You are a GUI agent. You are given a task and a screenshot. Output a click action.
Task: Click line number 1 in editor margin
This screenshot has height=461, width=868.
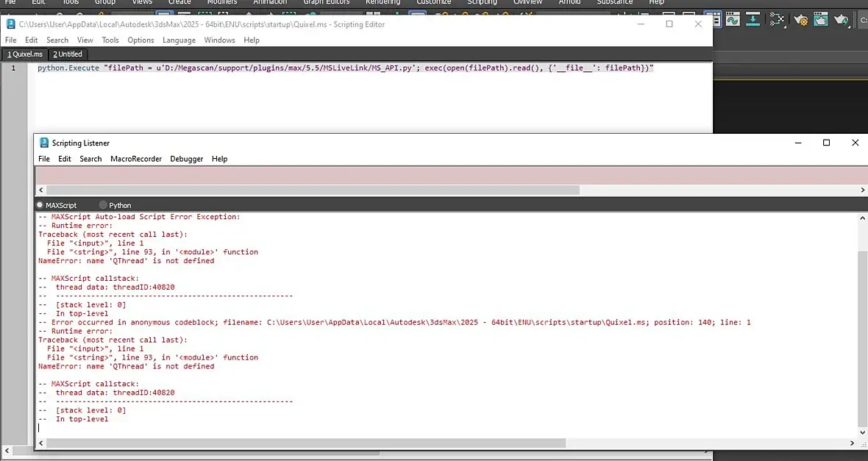pos(14,68)
